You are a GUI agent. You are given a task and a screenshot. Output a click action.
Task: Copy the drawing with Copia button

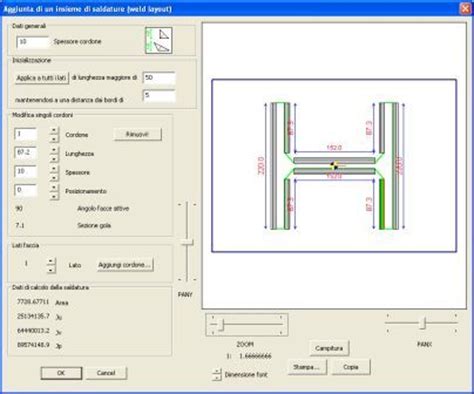tap(351, 367)
